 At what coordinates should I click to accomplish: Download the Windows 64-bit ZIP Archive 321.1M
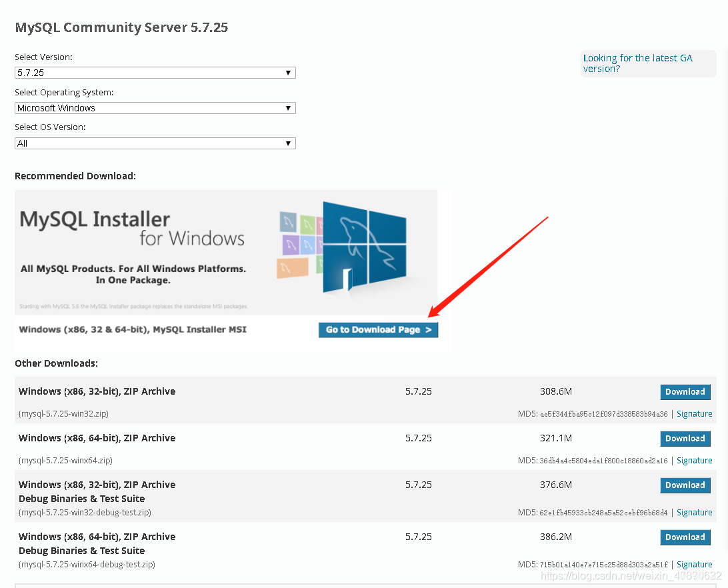click(685, 439)
